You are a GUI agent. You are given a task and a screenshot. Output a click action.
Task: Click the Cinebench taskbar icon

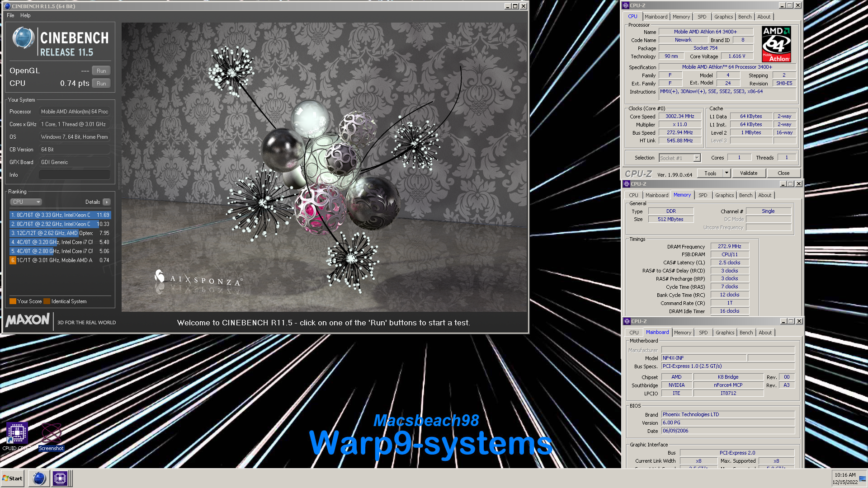[x=39, y=479]
